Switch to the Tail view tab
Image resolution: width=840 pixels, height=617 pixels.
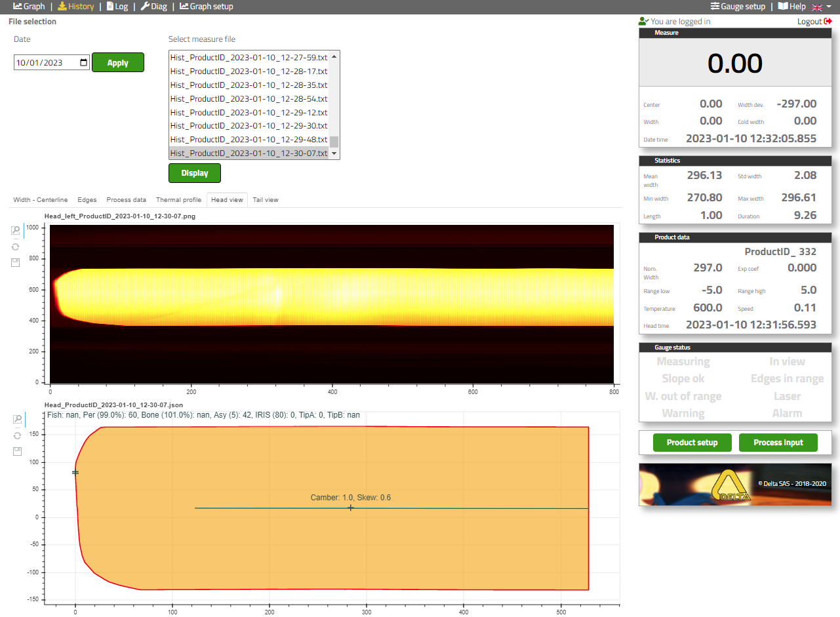tap(266, 200)
